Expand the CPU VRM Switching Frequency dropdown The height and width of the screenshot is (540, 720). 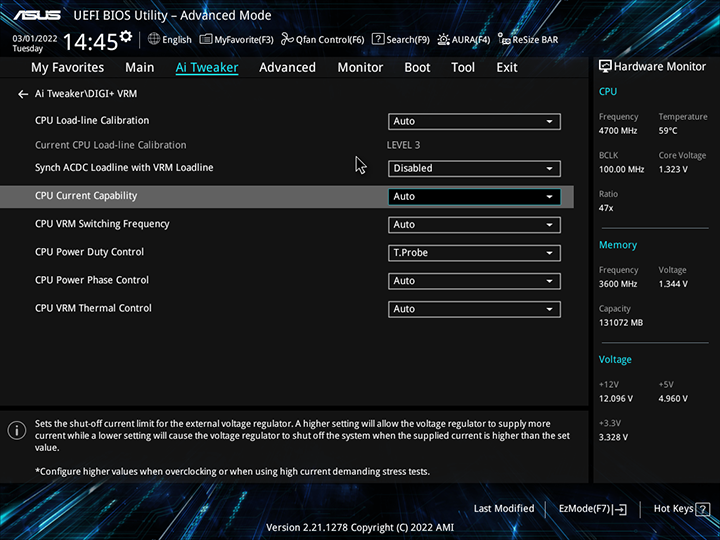[474, 225]
